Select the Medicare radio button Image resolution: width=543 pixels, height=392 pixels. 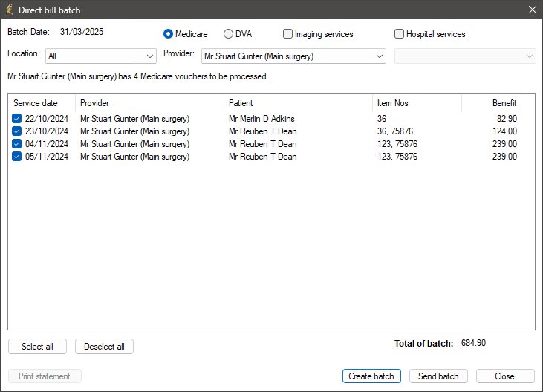[x=169, y=34]
